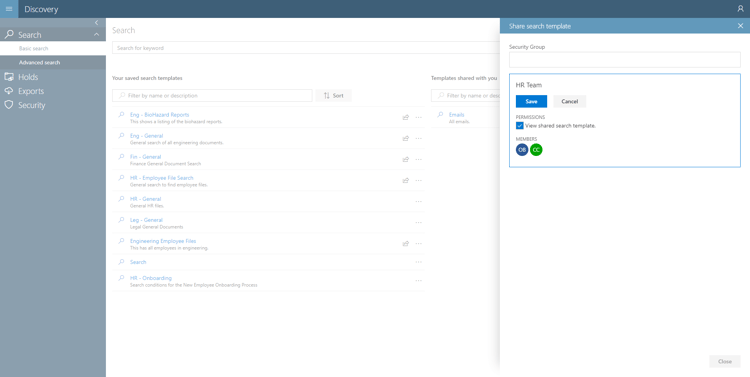Image resolution: width=750 pixels, height=377 pixels.
Task: Open the hamburger menu icon
Action: [x=9, y=9]
